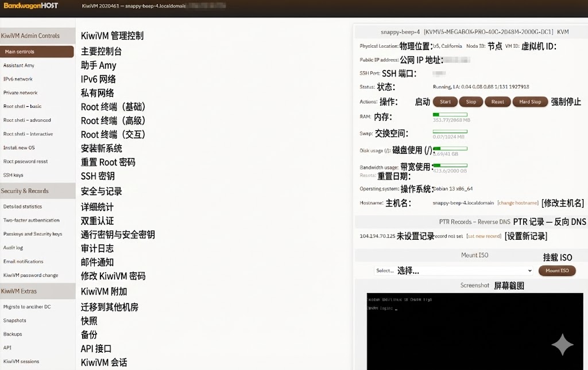View Detailed statistics page
The width and height of the screenshot is (588, 370).
[x=22, y=207]
